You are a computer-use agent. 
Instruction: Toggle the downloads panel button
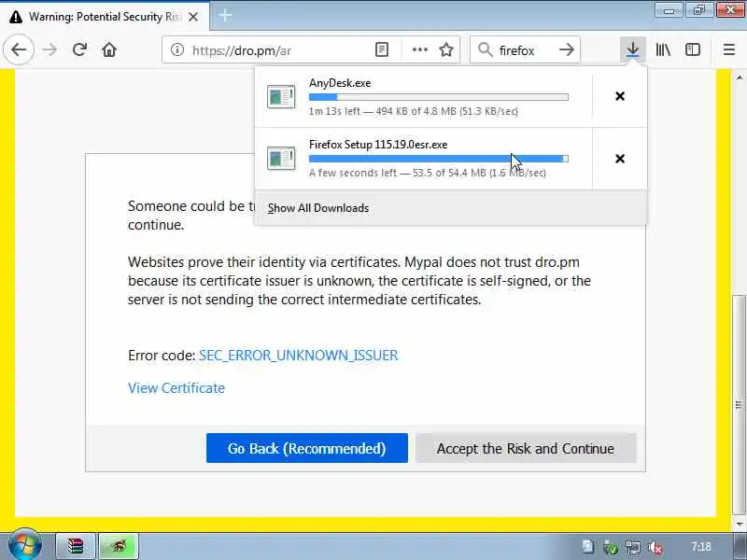pos(633,49)
